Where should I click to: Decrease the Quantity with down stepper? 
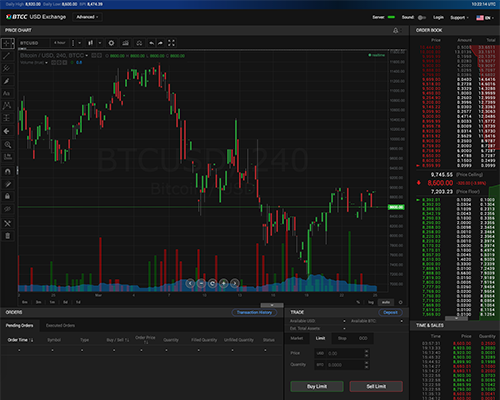tap(367, 367)
